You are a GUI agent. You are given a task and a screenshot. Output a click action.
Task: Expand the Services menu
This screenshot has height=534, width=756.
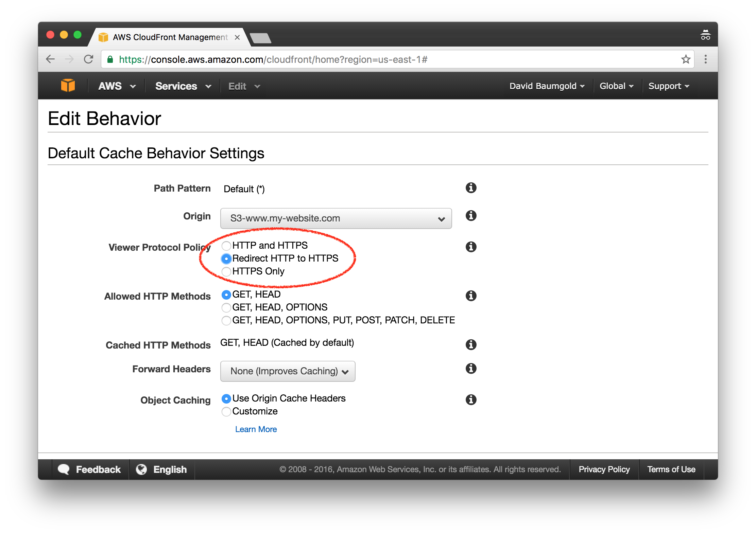pos(183,86)
